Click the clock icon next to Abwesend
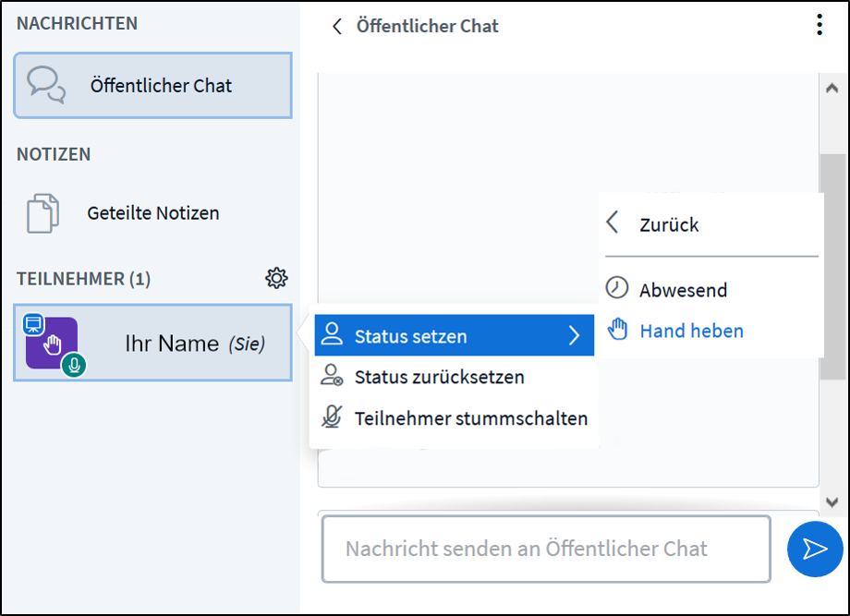The width and height of the screenshot is (850, 616). (x=616, y=288)
